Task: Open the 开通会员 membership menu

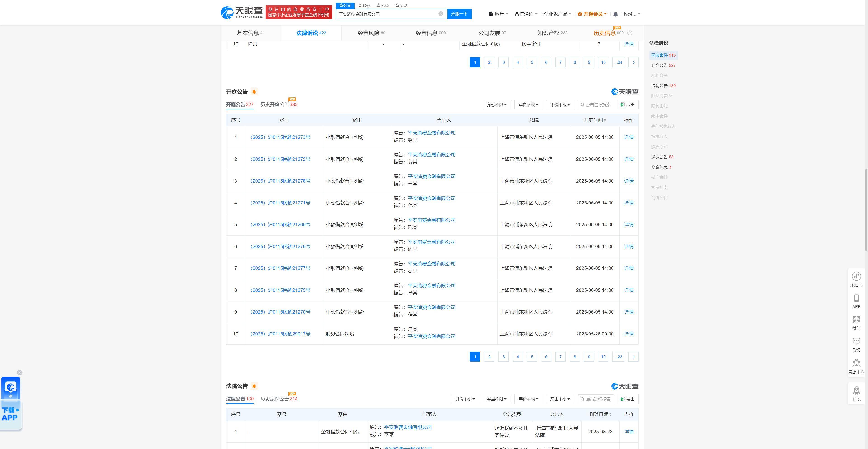Action: tap(592, 14)
